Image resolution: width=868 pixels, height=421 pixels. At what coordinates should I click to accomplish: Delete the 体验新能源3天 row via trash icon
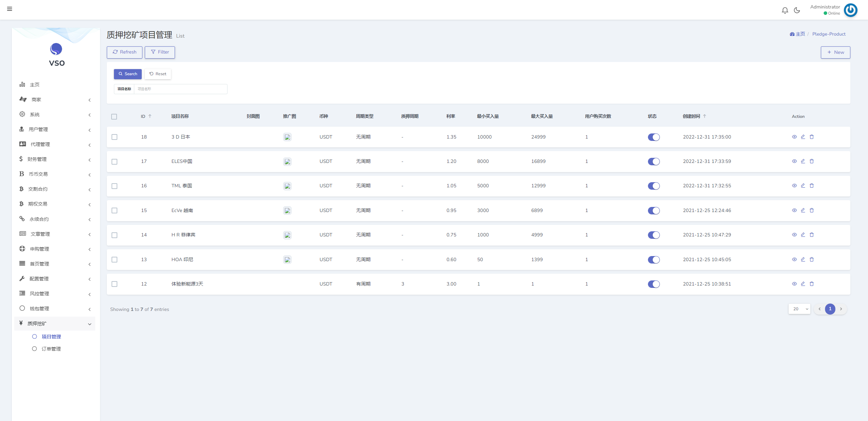coord(812,284)
